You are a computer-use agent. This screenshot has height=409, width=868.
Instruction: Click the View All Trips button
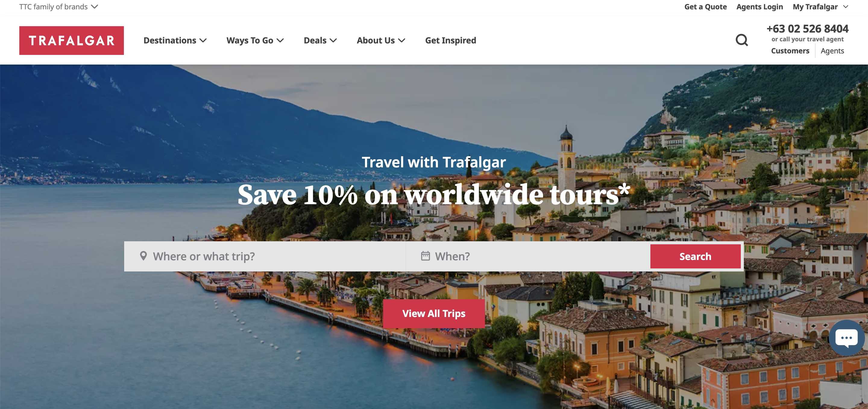point(434,314)
